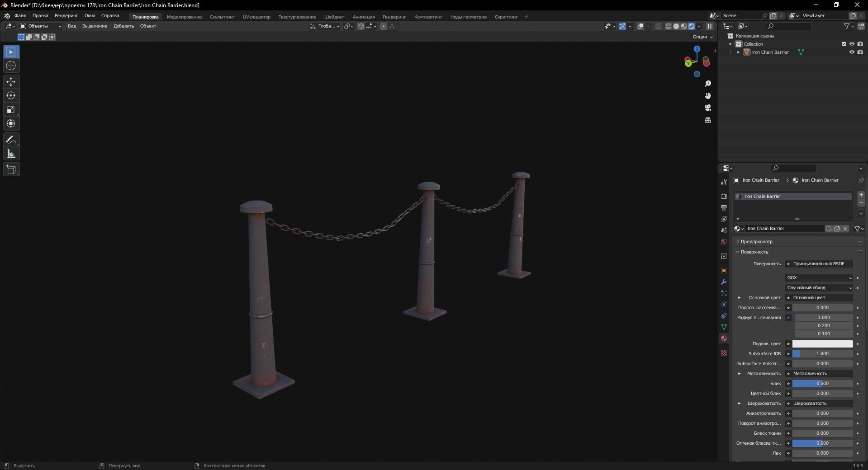Viewport: 868px width, 470px height.
Task: Hide the Collection in viewport
Action: [x=852, y=44]
